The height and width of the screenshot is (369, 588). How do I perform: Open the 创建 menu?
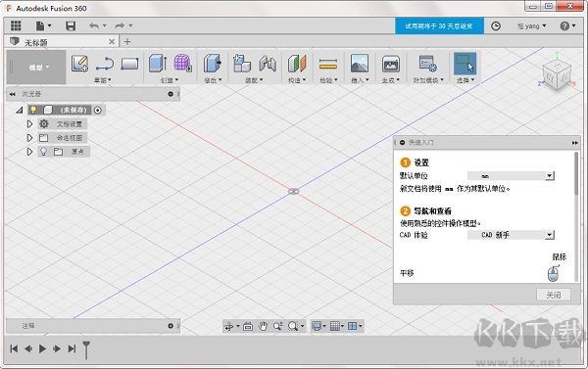coord(170,80)
